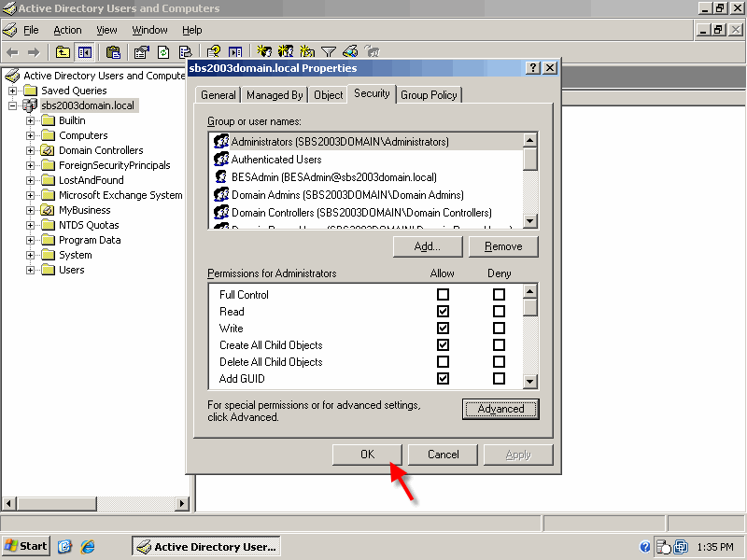
Task: Click the group names list scrollbar thumb
Action: [529, 159]
